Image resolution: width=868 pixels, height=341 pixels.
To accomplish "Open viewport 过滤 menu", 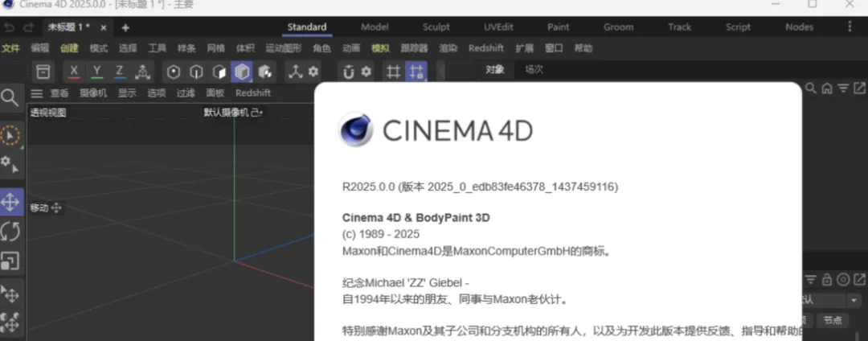I will pyautogui.click(x=186, y=93).
